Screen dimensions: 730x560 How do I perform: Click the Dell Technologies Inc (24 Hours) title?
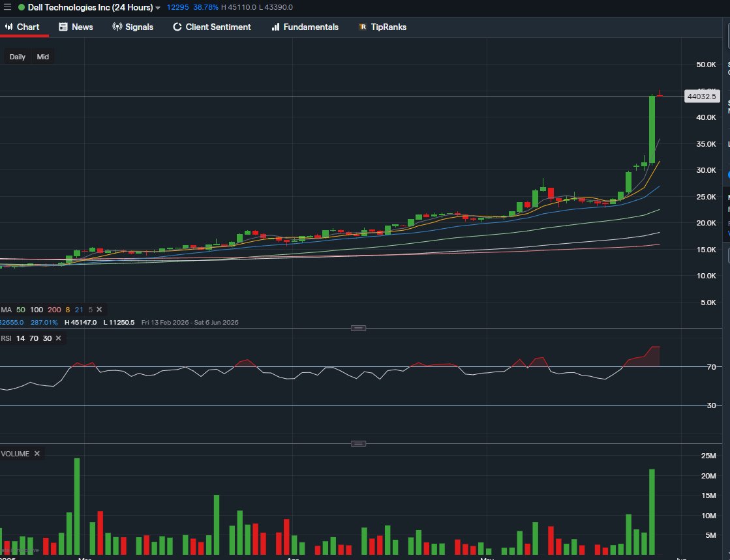(x=90, y=7)
